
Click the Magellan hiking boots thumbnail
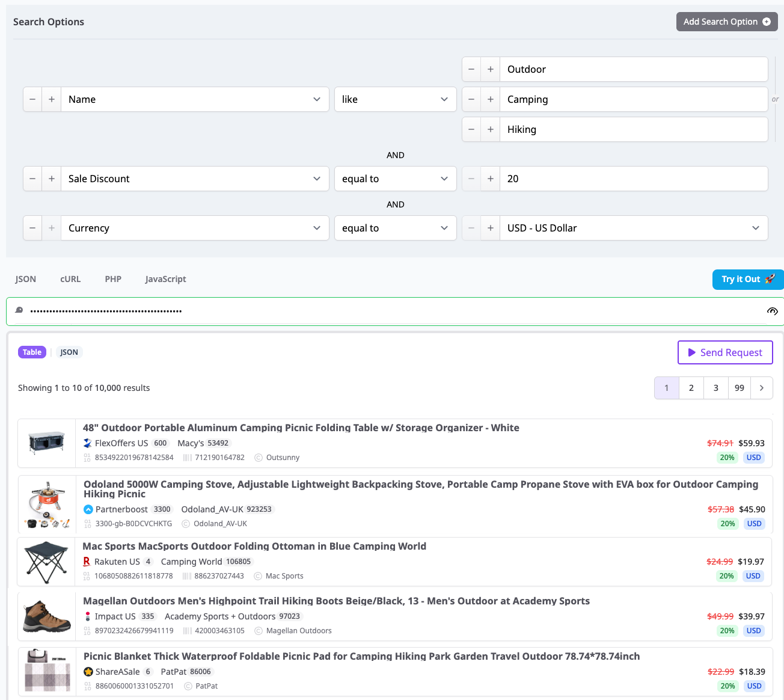coord(47,616)
